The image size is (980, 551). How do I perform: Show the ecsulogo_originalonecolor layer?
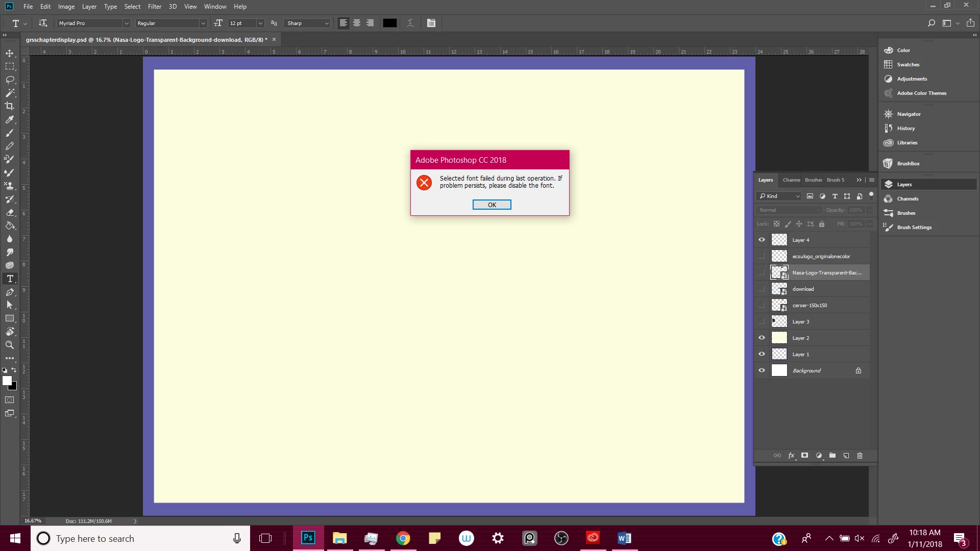coord(762,256)
